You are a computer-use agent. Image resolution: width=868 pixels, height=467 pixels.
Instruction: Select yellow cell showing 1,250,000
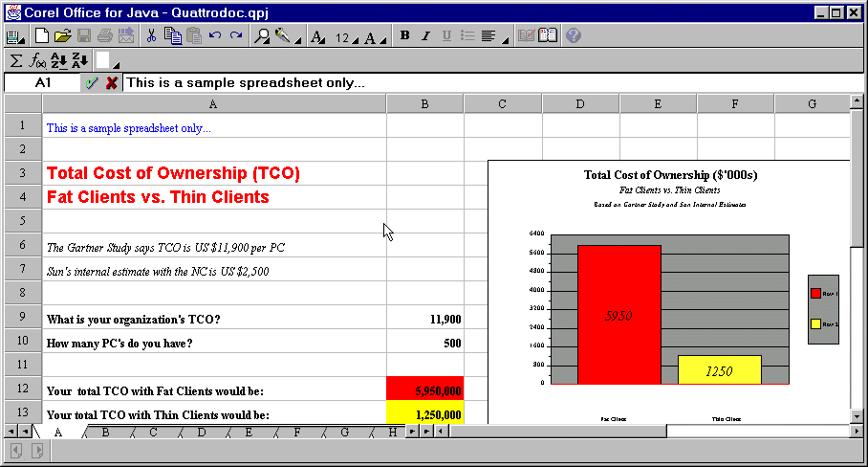[424, 412]
